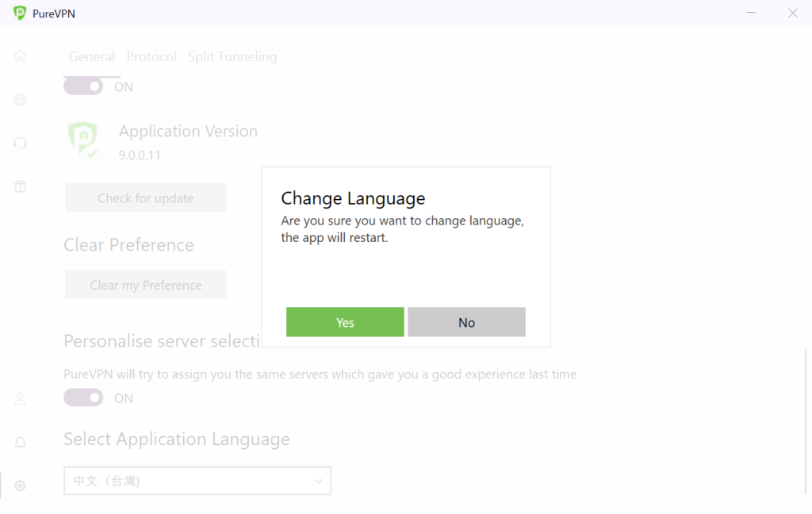The height and width of the screenshot is (514, 812).
Task: Click the vertical scrollbar on right edge
Action: [x=806, y=421]
